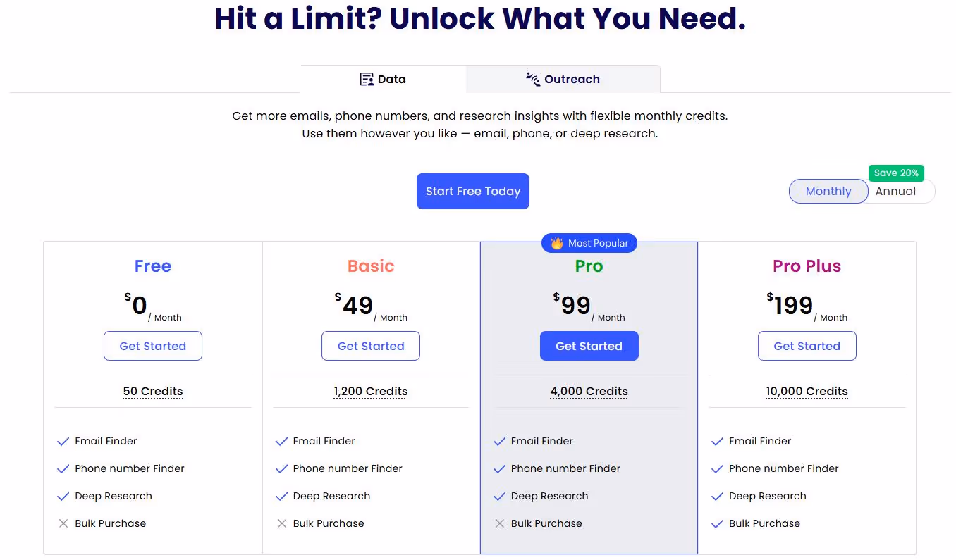
Task: Select Annual billing
Action: point(895,191)
